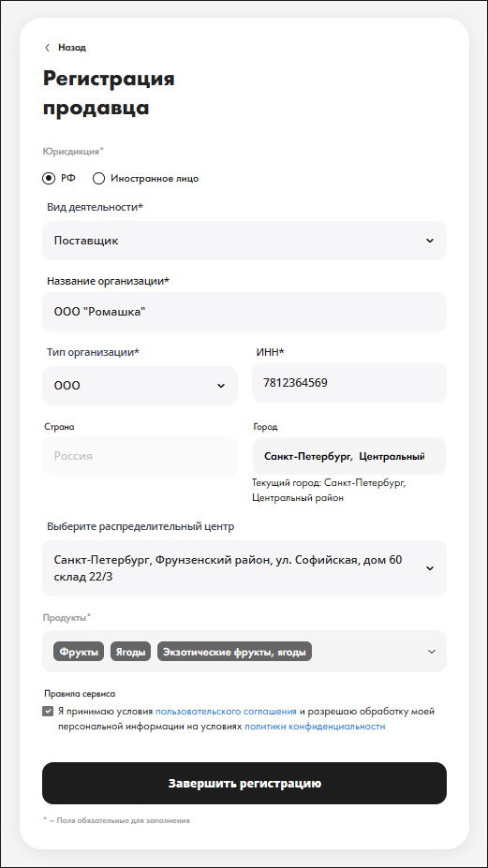This screenshot has height=868, width=488.
Task: Click the Ягоды product tag
Action: [131, 652]
